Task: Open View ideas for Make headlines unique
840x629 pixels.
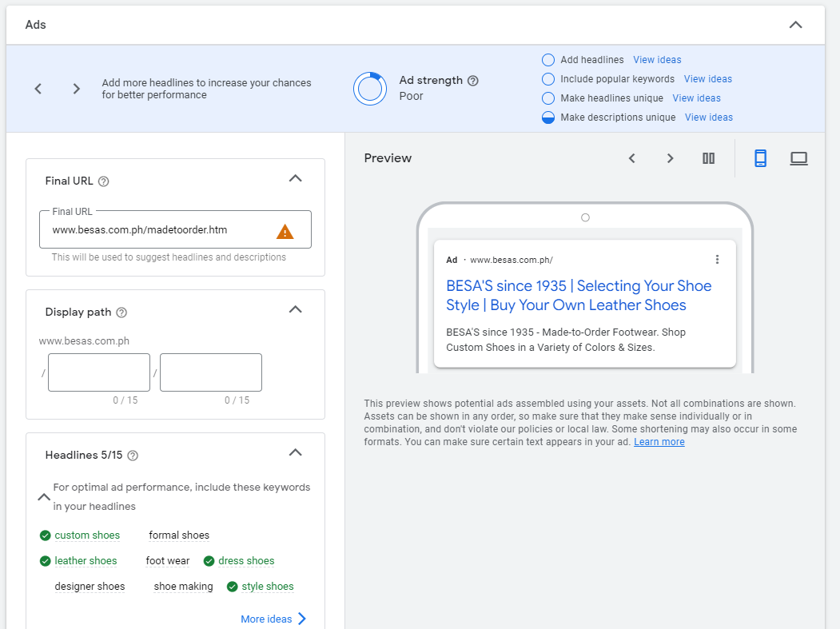Action: (x=696, y=98)
